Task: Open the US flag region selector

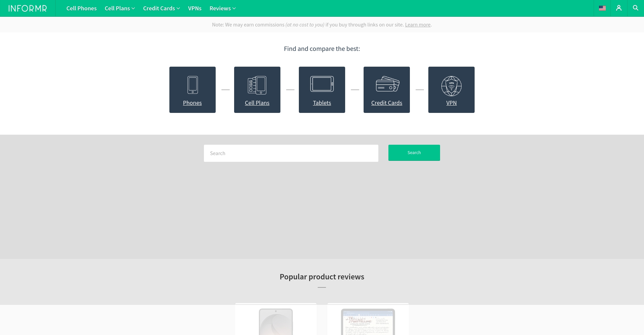Action: (602, 8)
